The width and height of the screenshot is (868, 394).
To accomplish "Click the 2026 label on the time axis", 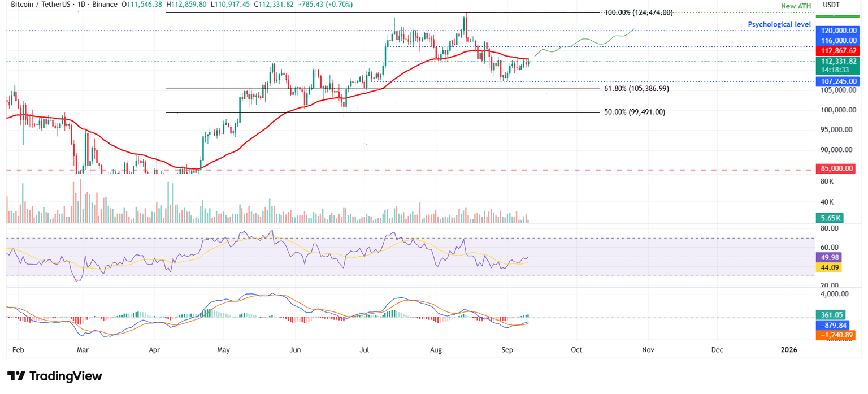I will 788,350.
